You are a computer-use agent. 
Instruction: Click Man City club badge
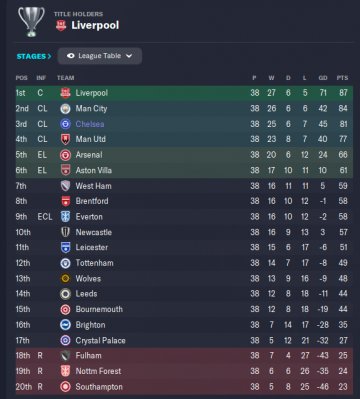(x=65, y=109)
